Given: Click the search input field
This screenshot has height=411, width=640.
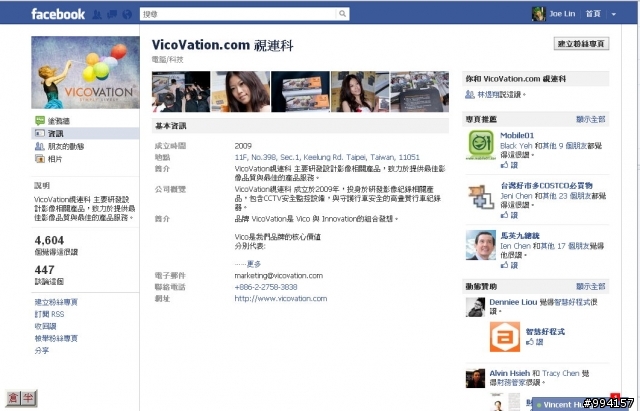Looking at the screenshot, I should pos(238,14).
